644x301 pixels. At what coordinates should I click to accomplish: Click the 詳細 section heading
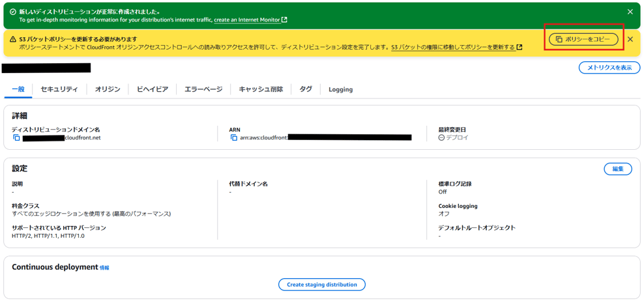(20, 116)
